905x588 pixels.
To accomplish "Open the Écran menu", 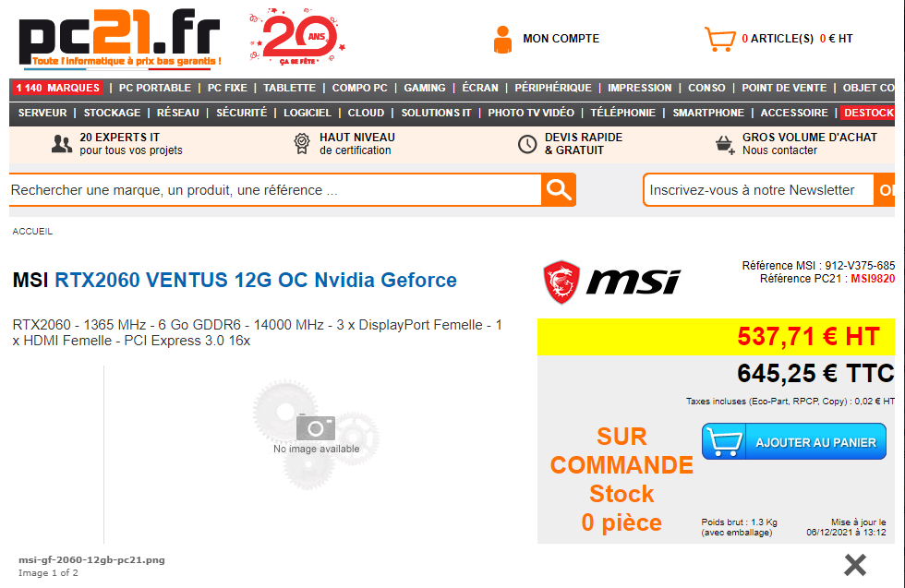I will pos(480,88).
